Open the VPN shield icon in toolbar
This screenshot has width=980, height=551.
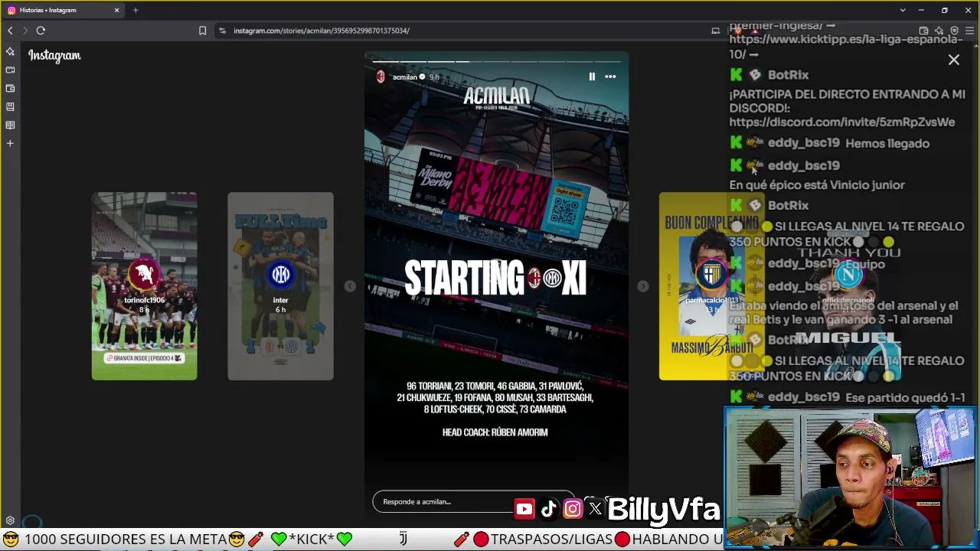click(x=955, y=31)
